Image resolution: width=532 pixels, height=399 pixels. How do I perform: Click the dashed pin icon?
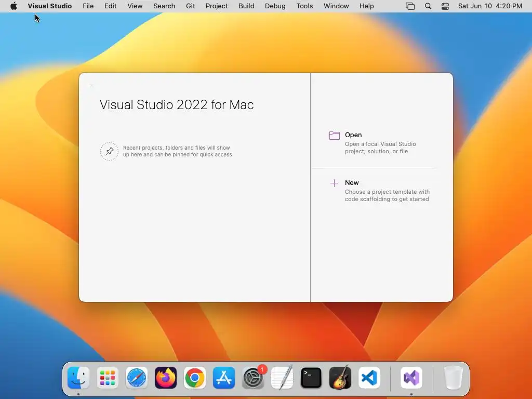(x=109, y=151)
